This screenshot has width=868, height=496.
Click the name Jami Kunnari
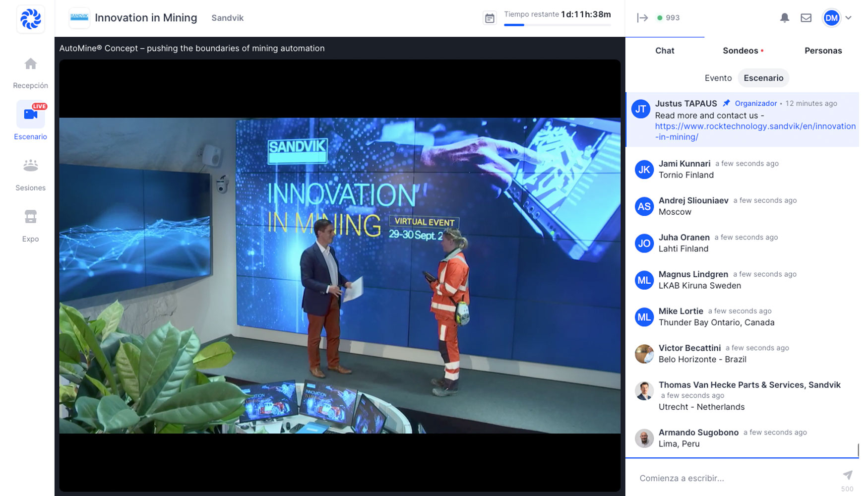click(684, 164)
